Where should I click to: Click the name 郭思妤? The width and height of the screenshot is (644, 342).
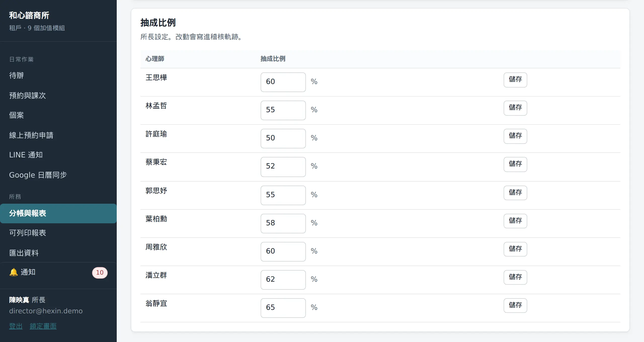click(x=156, y=191)
